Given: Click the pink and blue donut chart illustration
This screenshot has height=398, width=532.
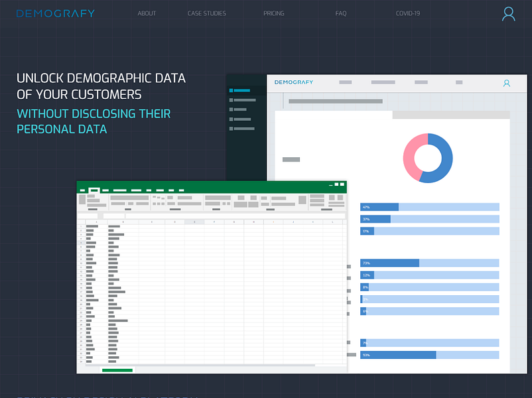Looking at the screenshot, I should [427, 158].
